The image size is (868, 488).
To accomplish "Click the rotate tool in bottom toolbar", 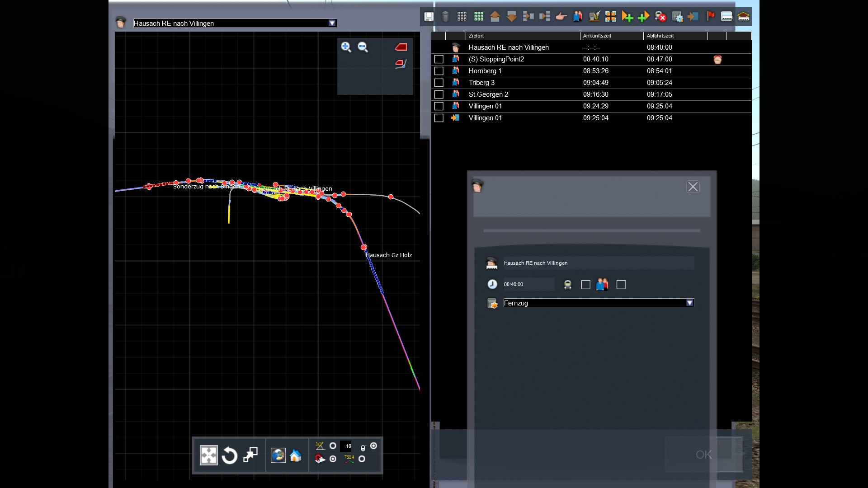I will [230, 455].
